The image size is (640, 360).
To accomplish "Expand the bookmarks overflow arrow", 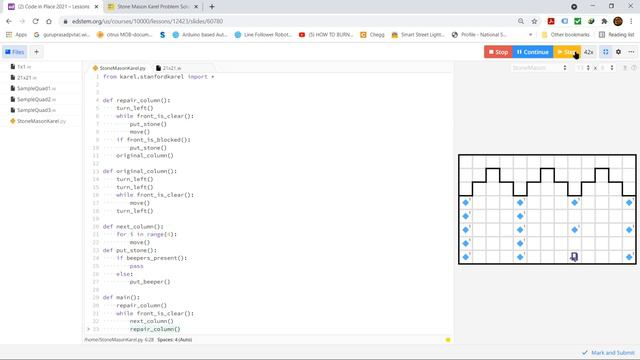I will tap(530, 35).
